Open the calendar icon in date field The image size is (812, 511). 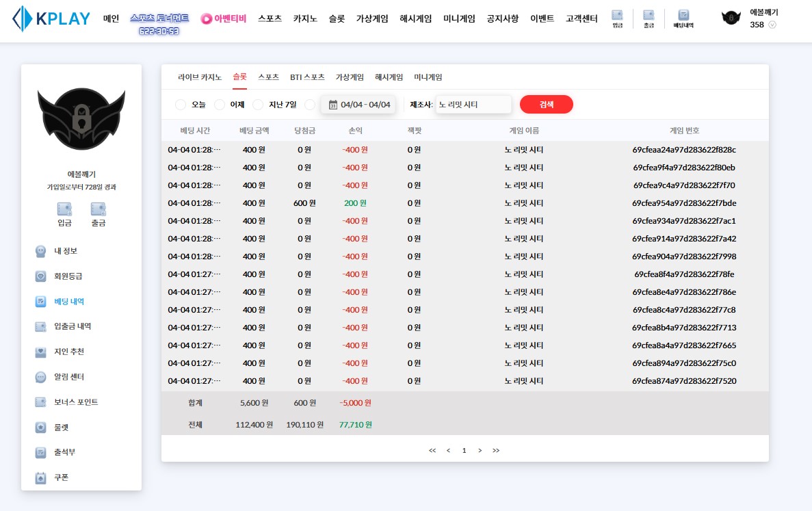click(x=333, y=105)
